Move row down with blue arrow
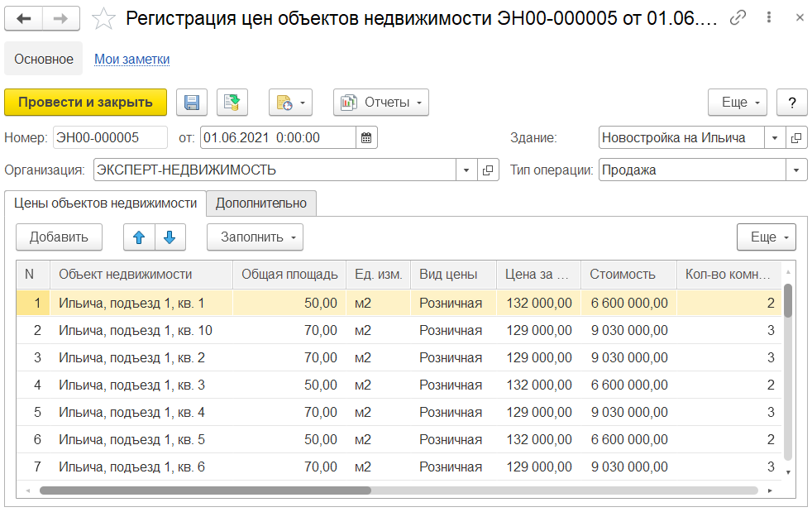812x512 pixels. point(170,237)
